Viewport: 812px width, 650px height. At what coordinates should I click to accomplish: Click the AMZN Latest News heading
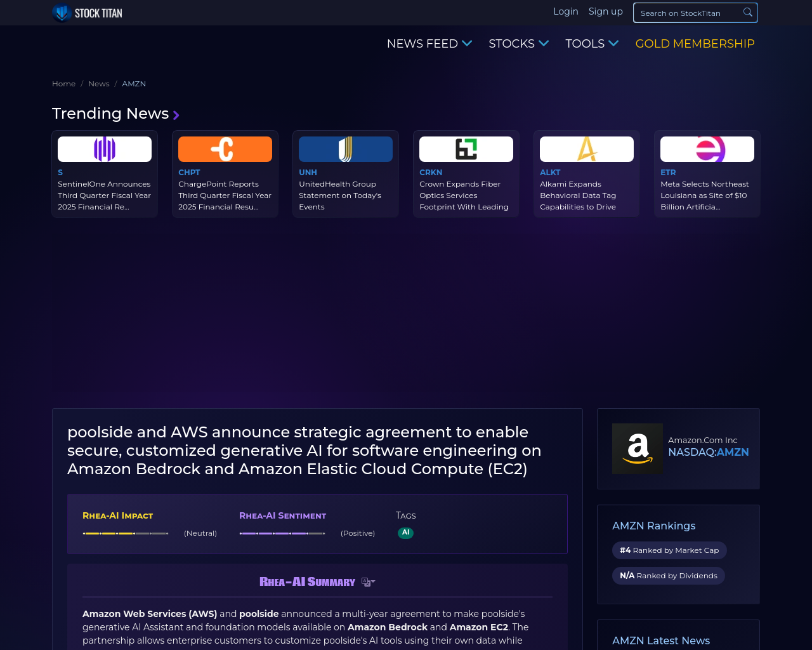pos(661,640)
